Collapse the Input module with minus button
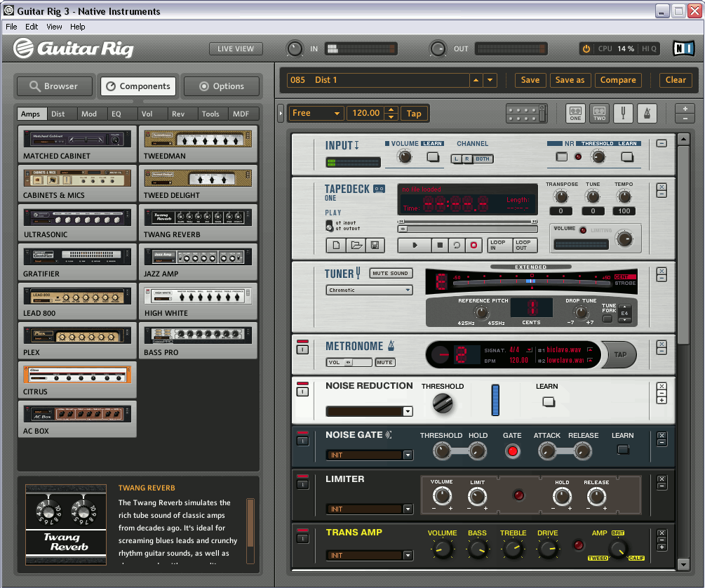The width and height of the screenshot is (705, 588). click(x=662, y=144)
